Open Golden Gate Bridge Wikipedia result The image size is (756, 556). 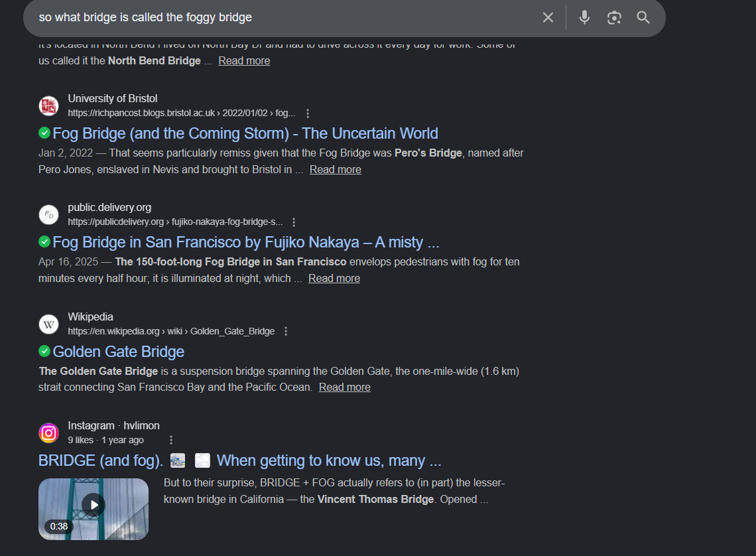pos(118,352)
